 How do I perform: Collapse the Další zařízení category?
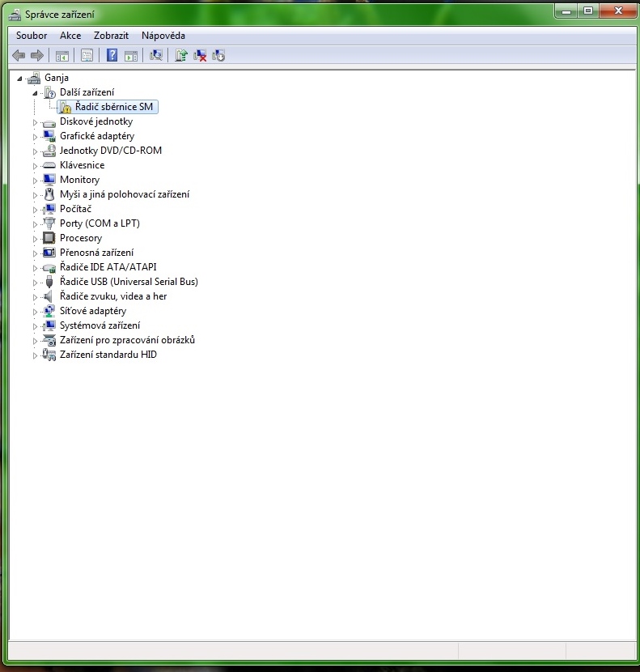click(35, 93)
